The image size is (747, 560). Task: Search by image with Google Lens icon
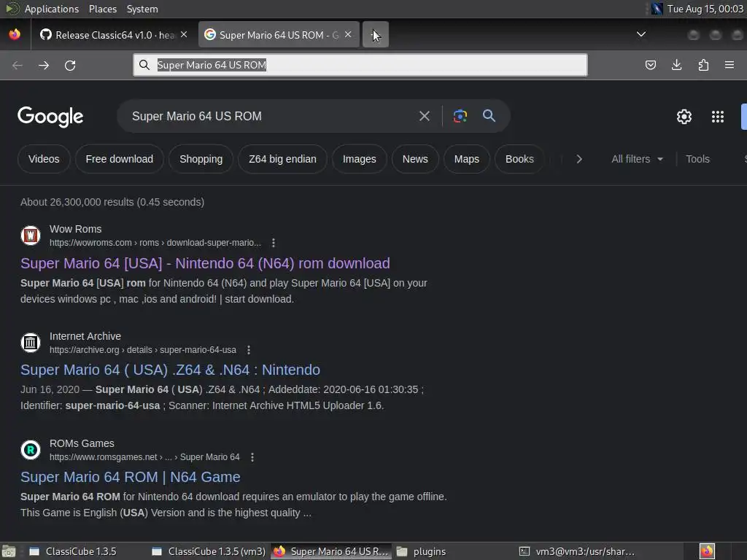coord(460,116)
